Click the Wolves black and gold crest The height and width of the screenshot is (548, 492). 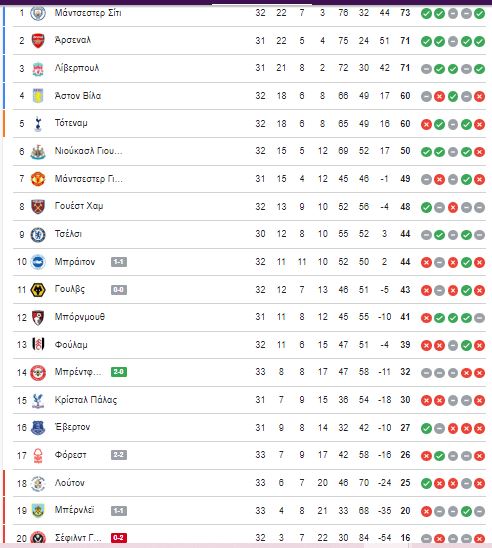[x=38, y=290]
